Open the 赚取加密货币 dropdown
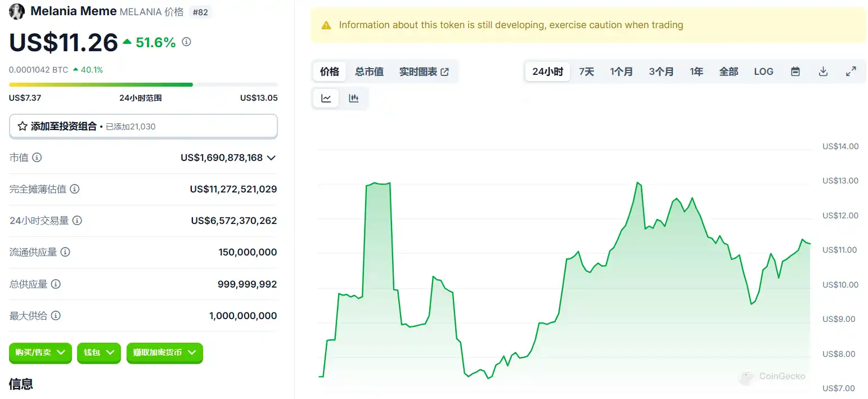Screen dimensions: 868x399 [x=164, y=353]
